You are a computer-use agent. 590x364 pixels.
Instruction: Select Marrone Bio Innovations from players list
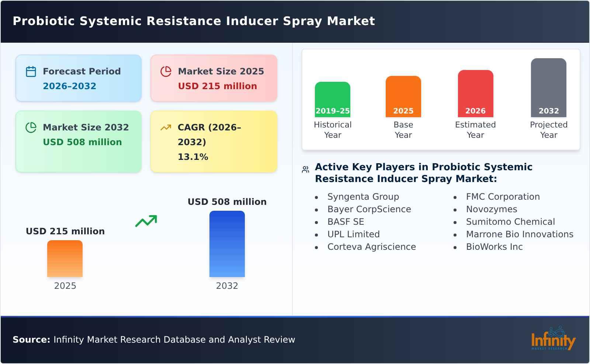point(520,234)
